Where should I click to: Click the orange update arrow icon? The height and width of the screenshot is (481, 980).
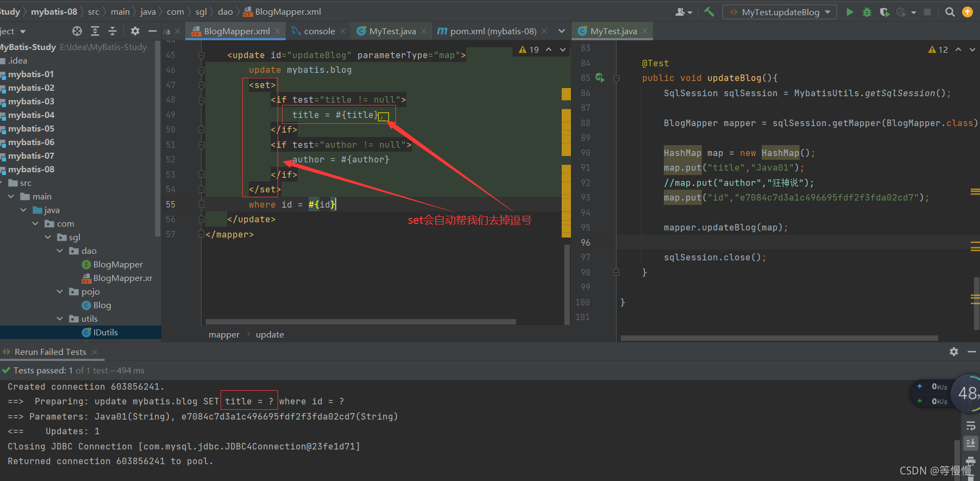point(968,12)
